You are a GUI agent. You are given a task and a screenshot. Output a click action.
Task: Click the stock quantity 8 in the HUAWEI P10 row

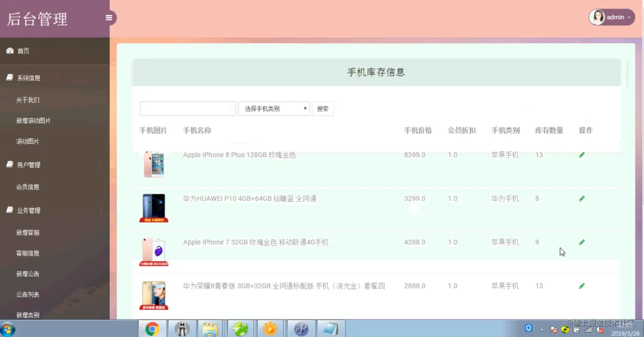pyautogui.click(x=538, y=199)
